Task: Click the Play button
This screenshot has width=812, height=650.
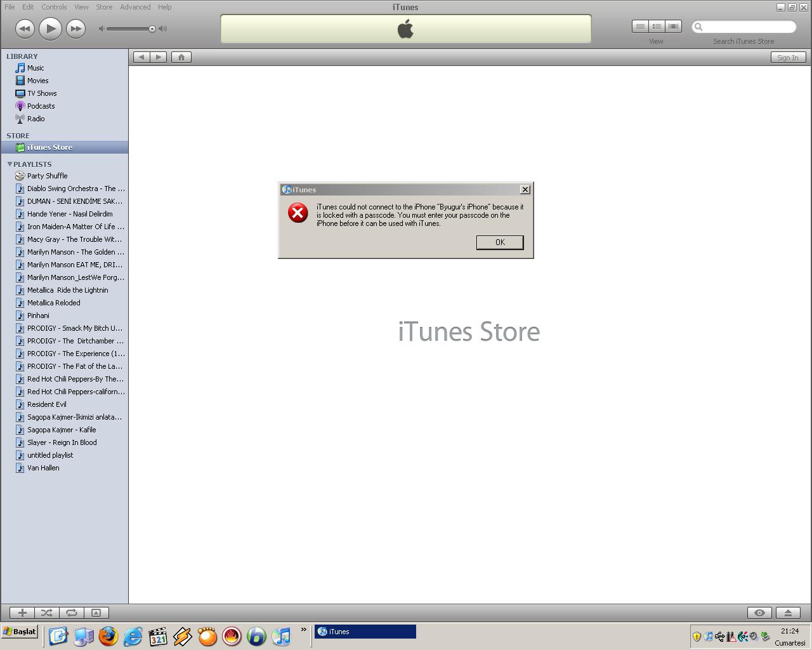Action: click(50, 29)
